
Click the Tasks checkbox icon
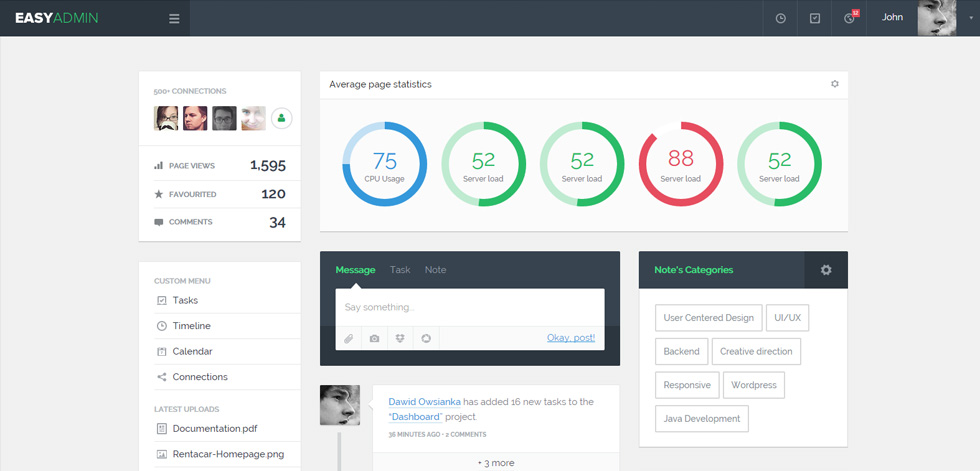(162, 300)
